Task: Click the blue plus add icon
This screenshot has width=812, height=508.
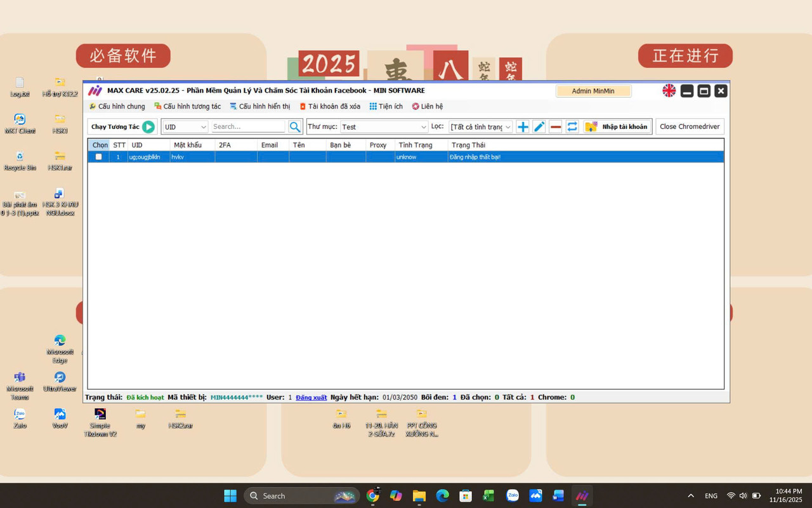Action: click(x=523, y=126)
